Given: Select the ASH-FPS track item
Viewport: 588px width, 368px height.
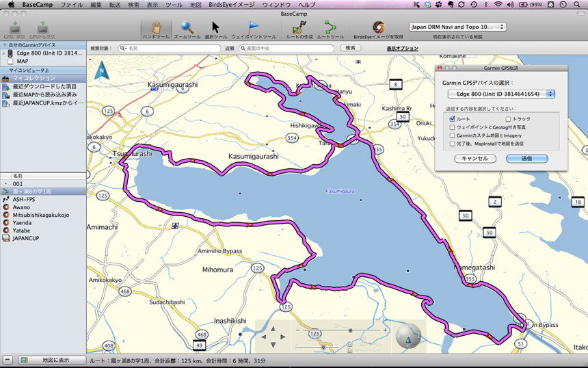Looking at the screenshot, I should coord(43,199).
